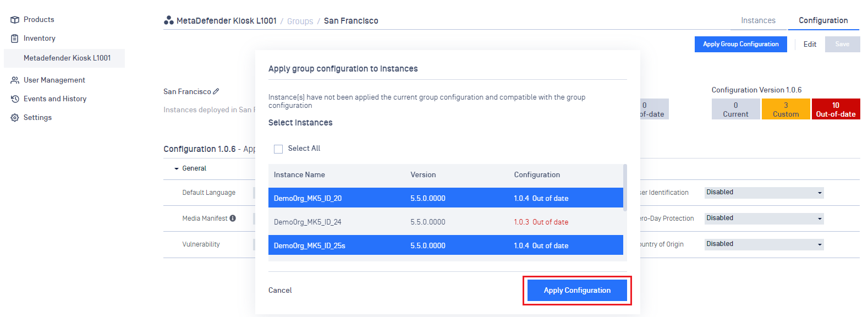Viewport: 868px width, 317px height.
Task: Click the Instance Name column header
Action: 299,175
